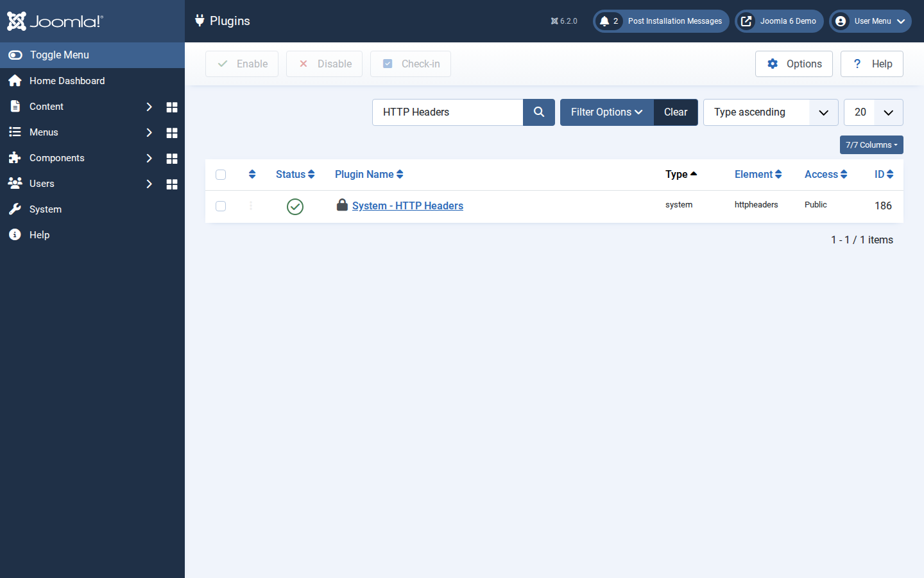Click the padlock icon beside System - HTTP Headers
The width and height of the screenshot is (924, 578).
342,205
